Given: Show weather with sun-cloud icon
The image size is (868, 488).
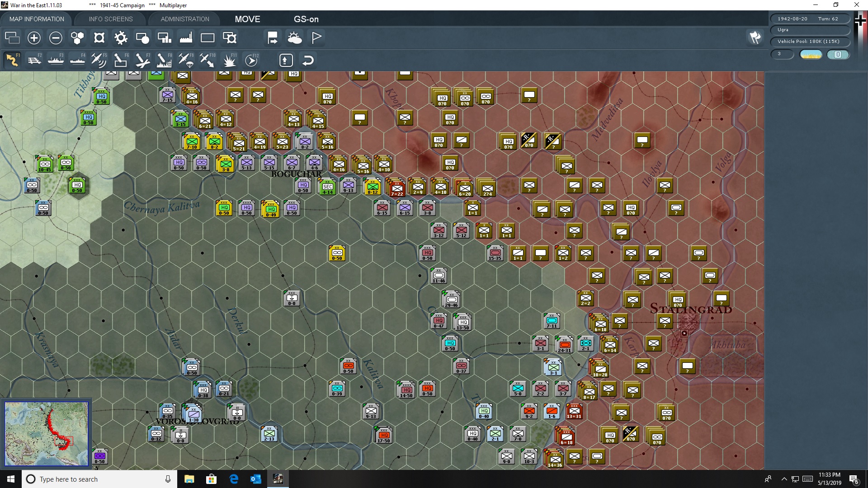Looking at the screenshot, I should [294, 38].
